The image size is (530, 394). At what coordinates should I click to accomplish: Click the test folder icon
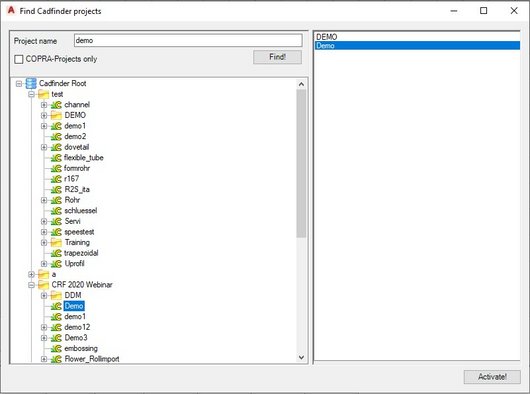click(x=43, y=94)
